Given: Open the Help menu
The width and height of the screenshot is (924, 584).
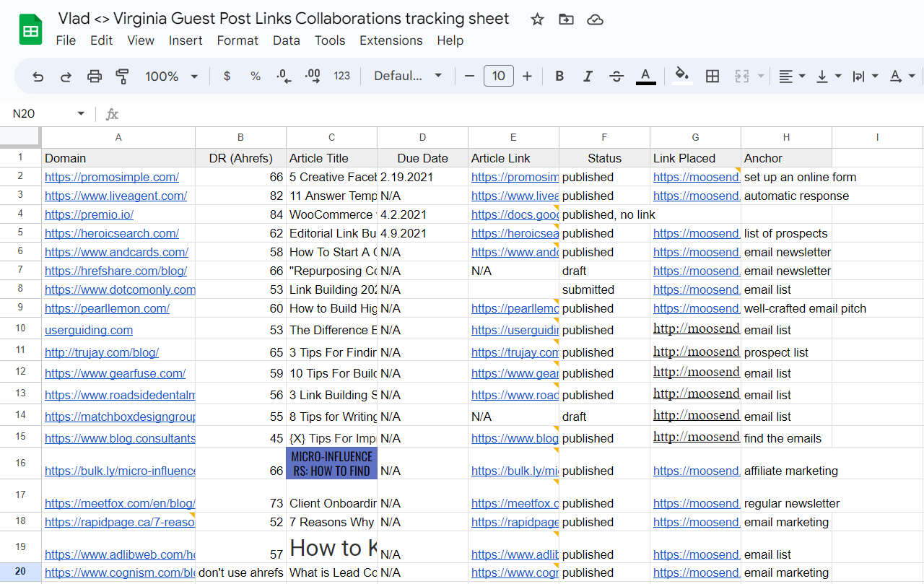Looking at the screenshot, I should click(450, 40).
